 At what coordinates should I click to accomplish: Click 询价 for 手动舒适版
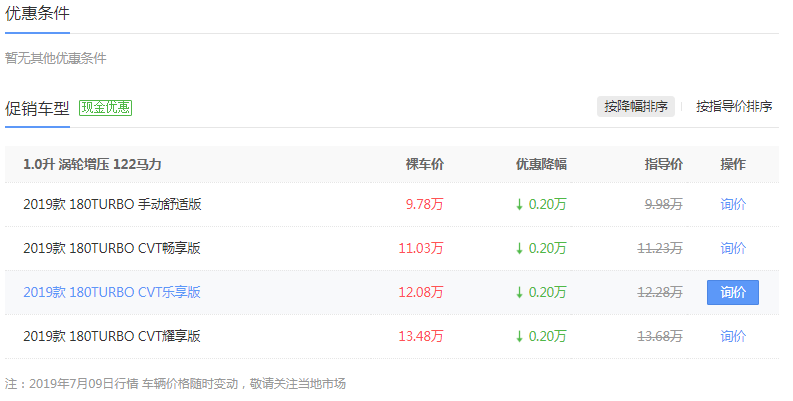pos(733,204)
